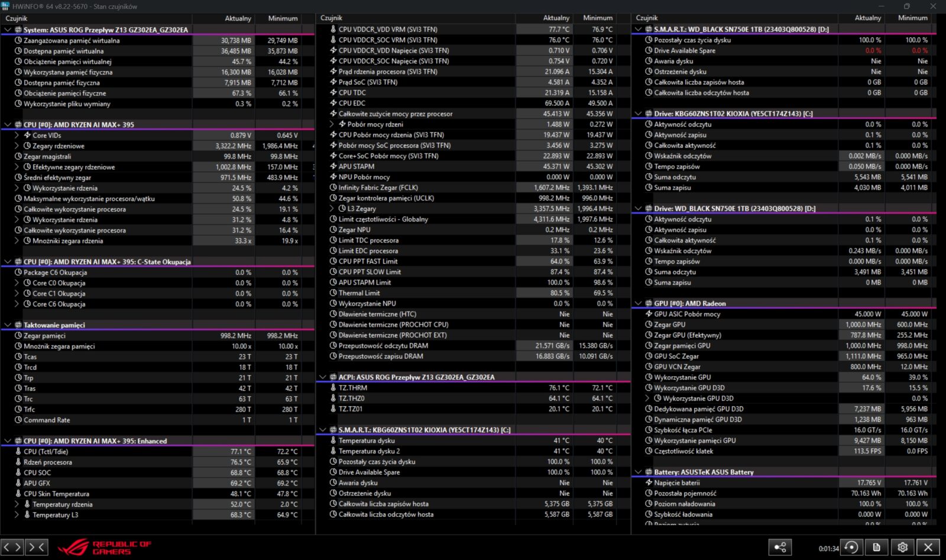
Task: Expand the L3 Zegary row
Action: point(332,209)
